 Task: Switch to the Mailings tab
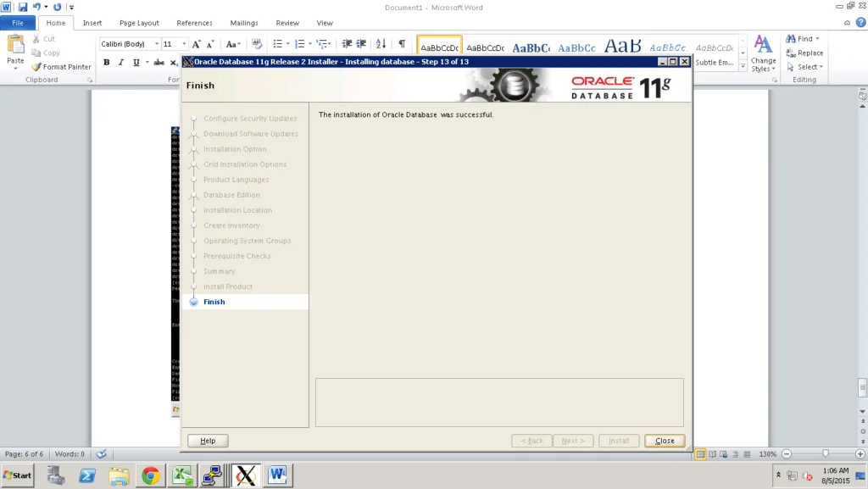click(x=244, y=23)
